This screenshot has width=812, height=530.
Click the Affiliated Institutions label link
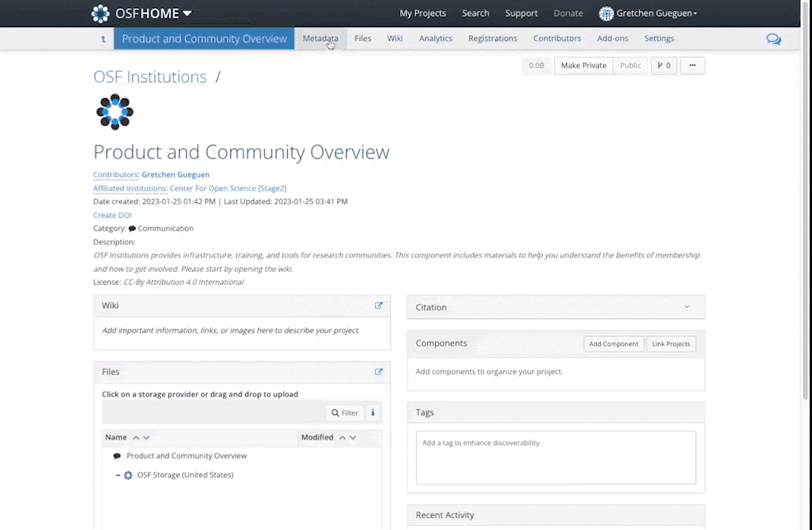point(130,188)
